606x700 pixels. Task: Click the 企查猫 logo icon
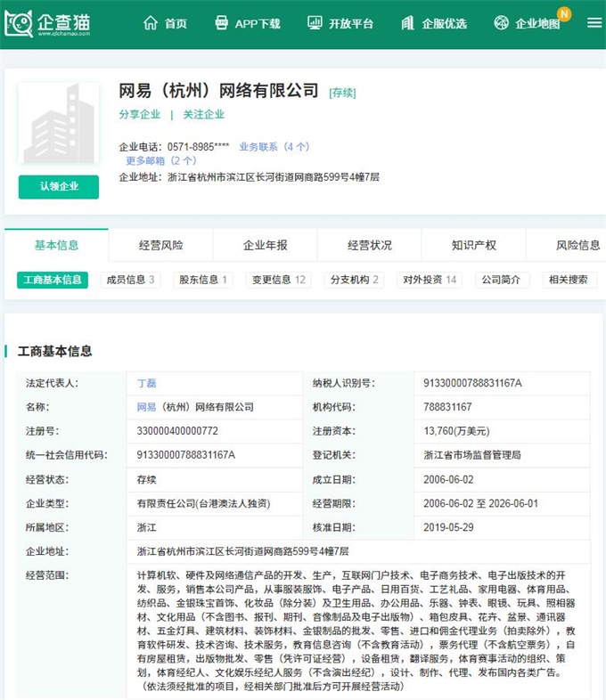point(18,23)
